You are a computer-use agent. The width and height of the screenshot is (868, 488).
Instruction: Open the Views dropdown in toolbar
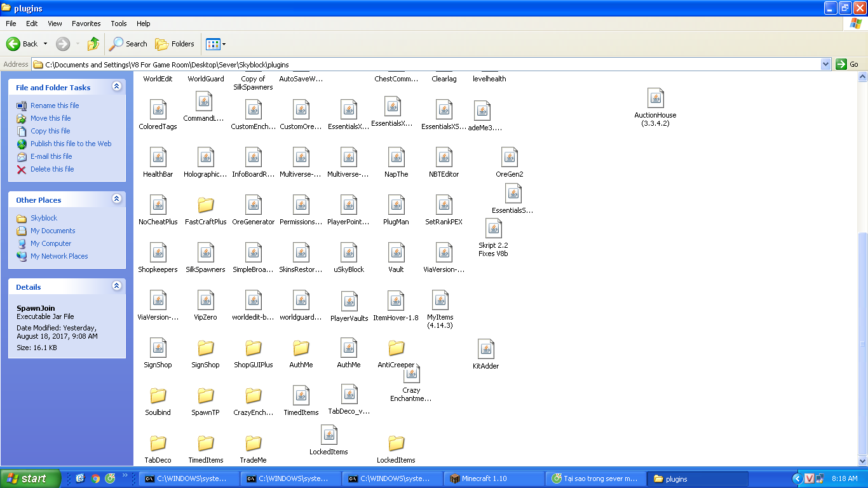(215, 44)
